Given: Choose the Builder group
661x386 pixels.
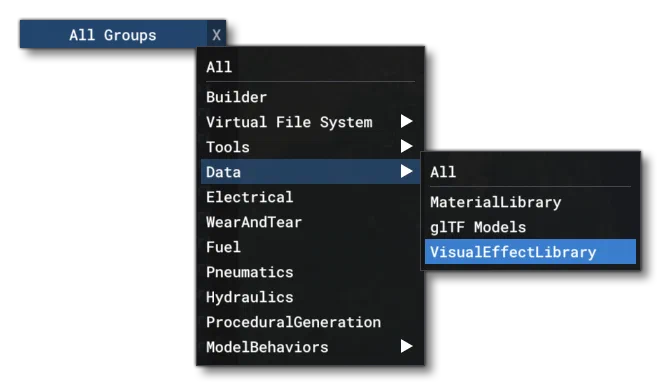Looking at the screenshot, I should [310, 97].
